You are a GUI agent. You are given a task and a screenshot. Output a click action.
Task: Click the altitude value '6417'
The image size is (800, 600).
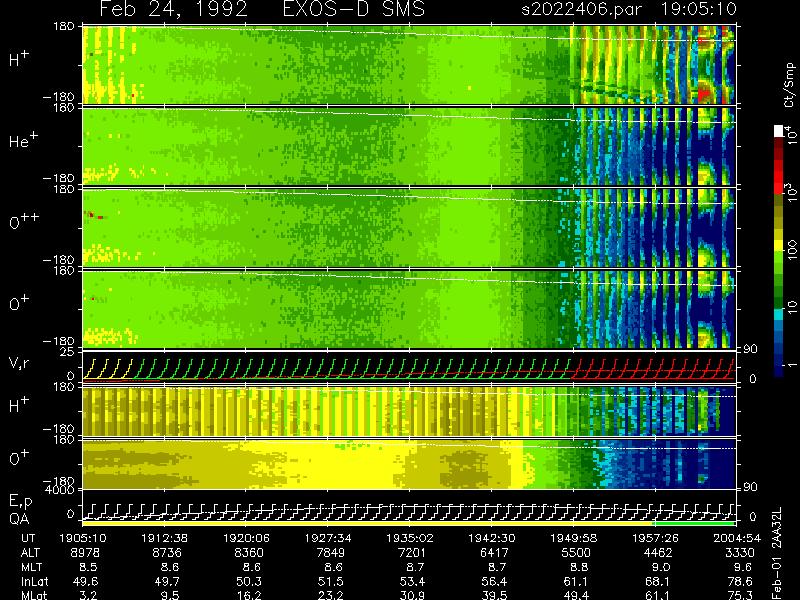494,553
